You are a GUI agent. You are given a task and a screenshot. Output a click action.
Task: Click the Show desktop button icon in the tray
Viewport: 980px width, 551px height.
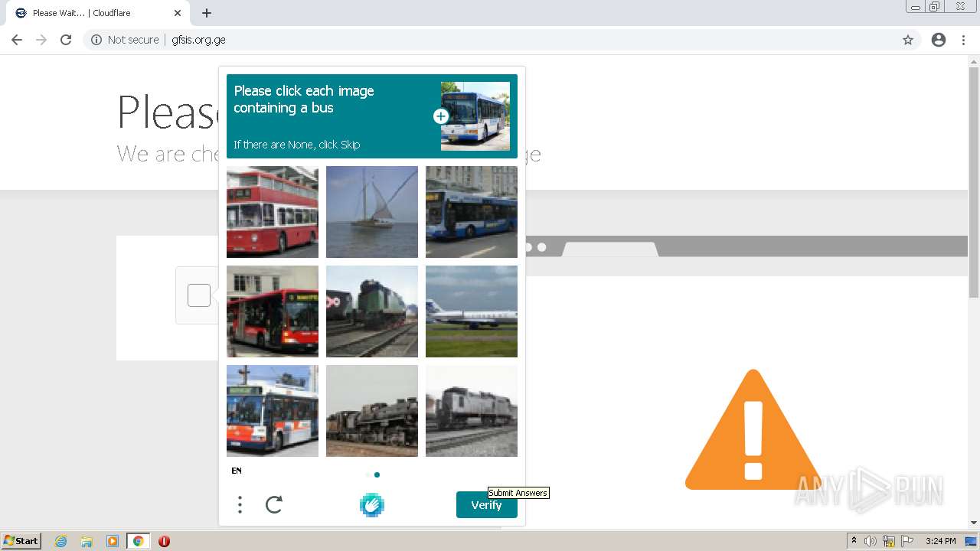coord(972,541)
